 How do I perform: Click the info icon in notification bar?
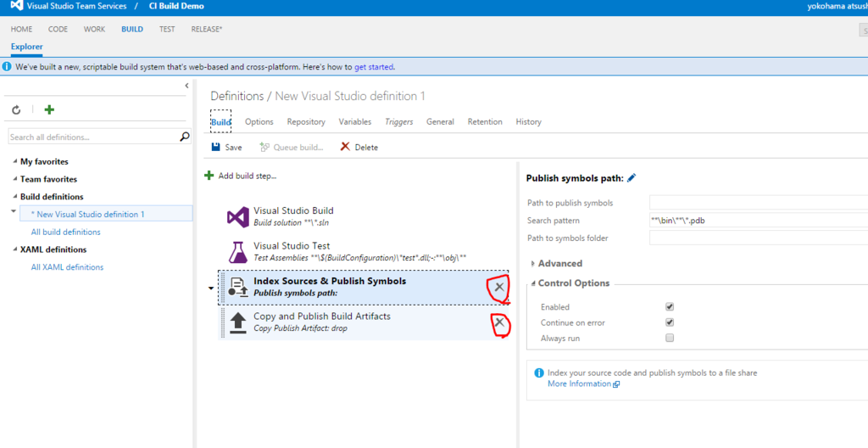click(6, 66)
